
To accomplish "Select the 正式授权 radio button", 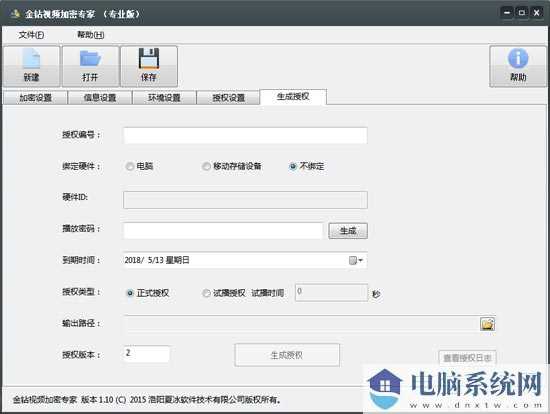I will [x=130, y=293].
